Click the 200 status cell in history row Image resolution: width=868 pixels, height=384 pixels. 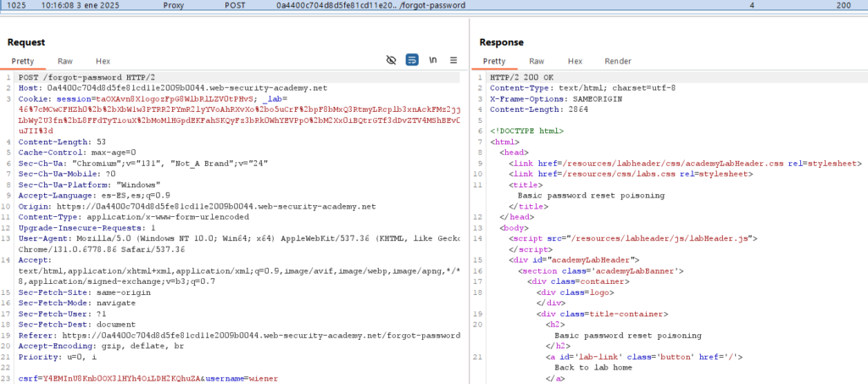(843, 5)
